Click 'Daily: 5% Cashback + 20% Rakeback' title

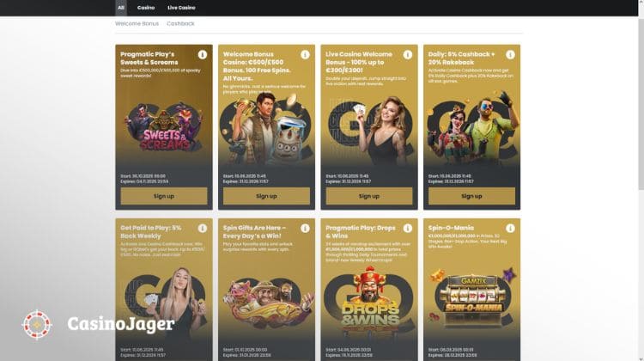[x=461, y=58]
